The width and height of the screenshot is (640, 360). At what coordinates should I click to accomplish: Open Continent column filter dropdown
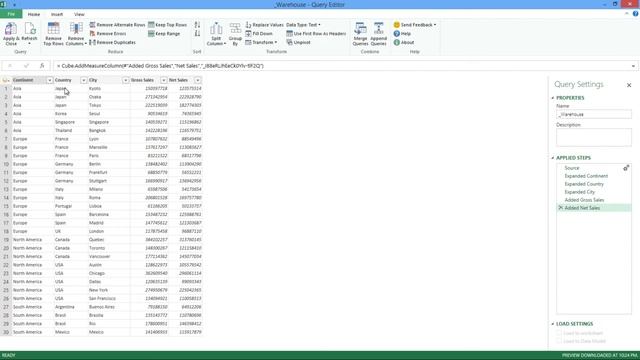(49, 80)
